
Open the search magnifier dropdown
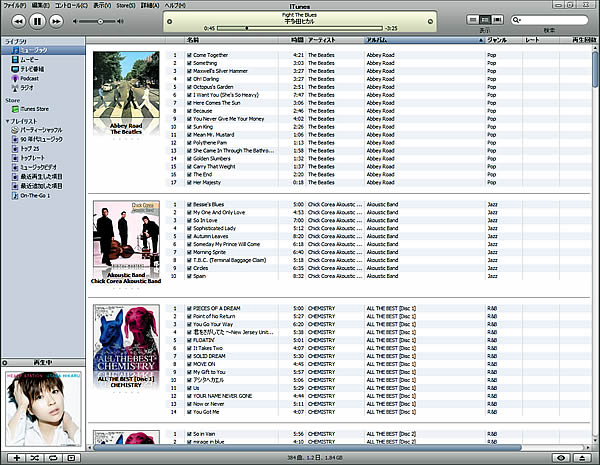click(x=517, y=20)
